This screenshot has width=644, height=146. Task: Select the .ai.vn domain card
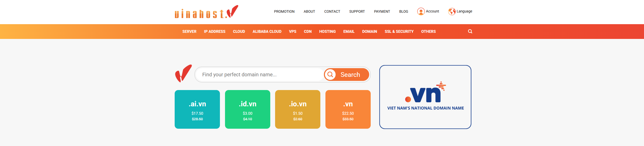(197, 109)
